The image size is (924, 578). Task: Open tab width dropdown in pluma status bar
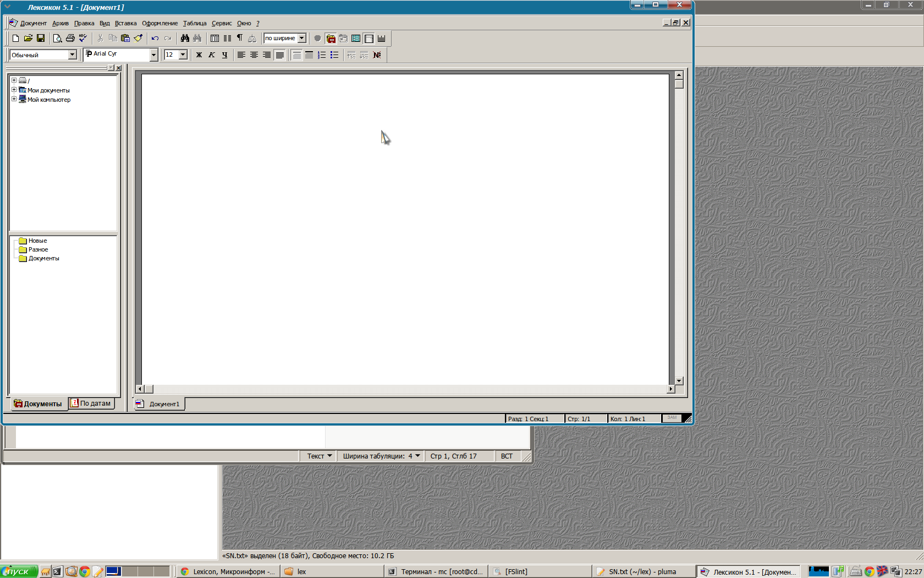(x=382, y=456)
